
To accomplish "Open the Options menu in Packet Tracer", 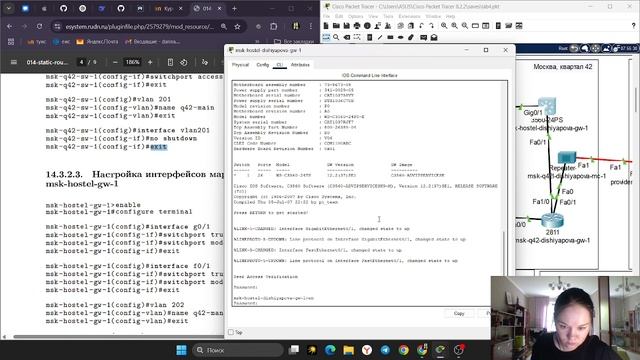I will [356, 16].
